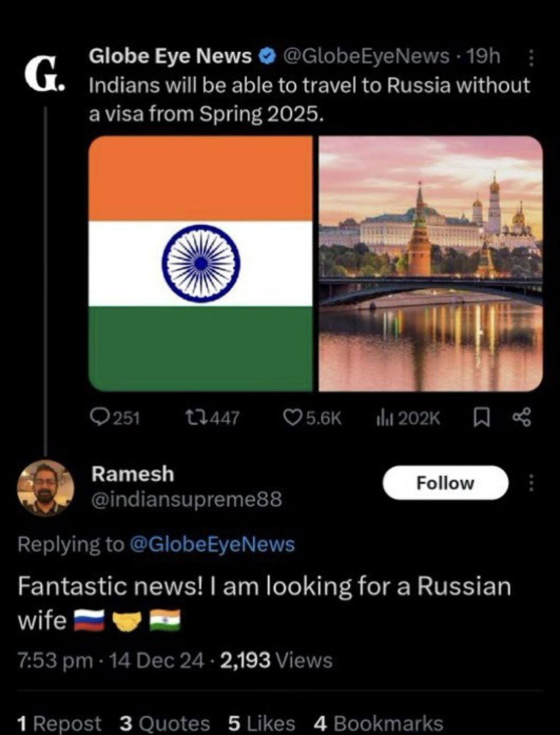Screen dimensions: 560x735
Task: Open Ramesh's profile picture
Action: (x=46, y=488)
